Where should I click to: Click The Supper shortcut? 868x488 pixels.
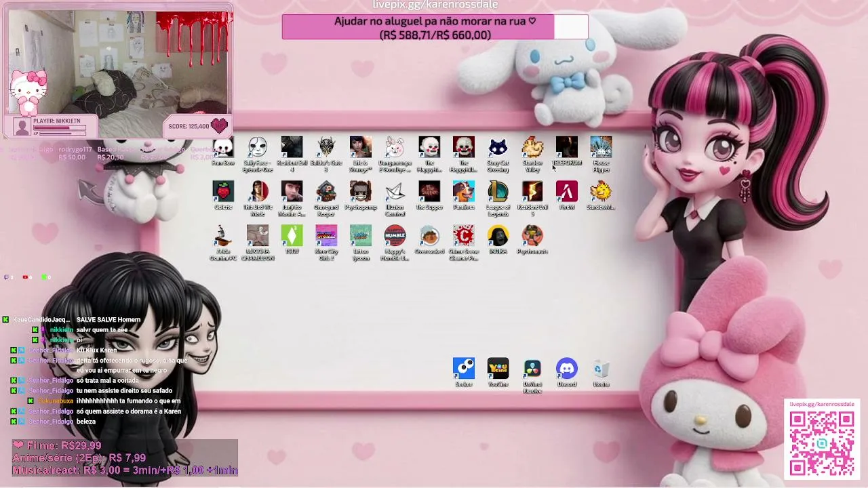[x=429, y=195]
